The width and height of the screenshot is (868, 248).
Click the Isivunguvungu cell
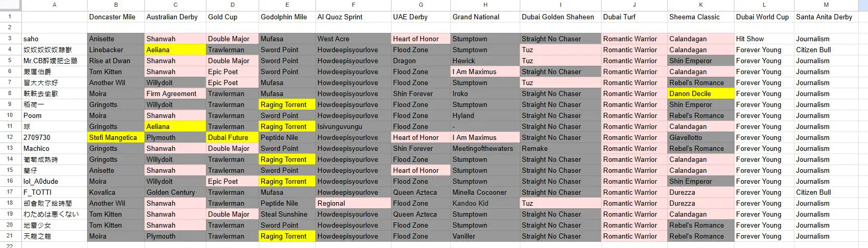(353, 126)
